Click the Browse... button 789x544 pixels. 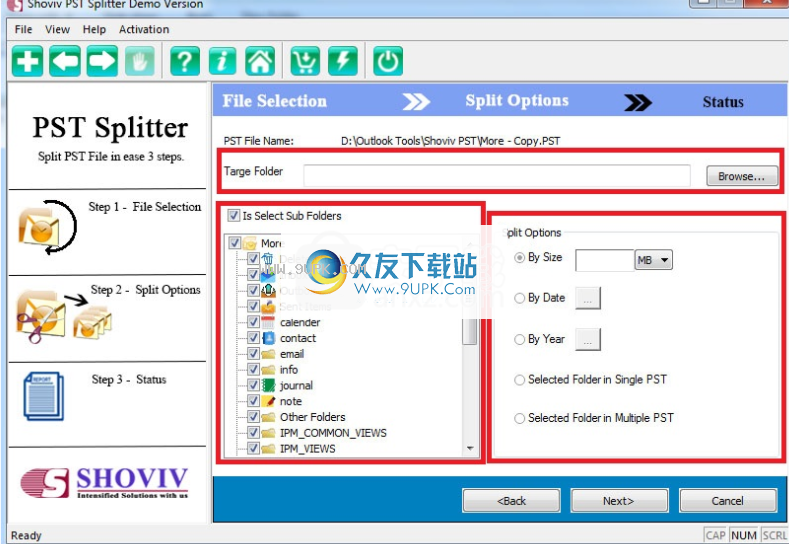pos(742,176)
